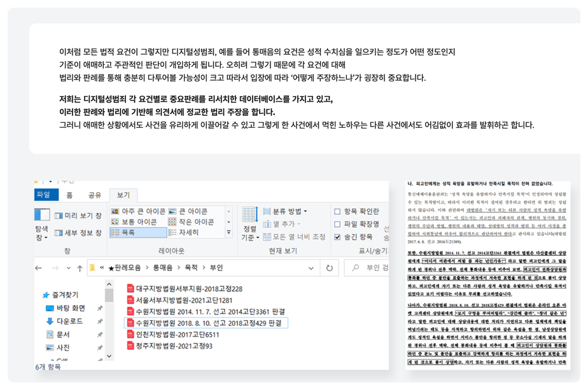Click the refresh icon beside address bar
This screenshot has width=588, height=390.
coord(329,268)
